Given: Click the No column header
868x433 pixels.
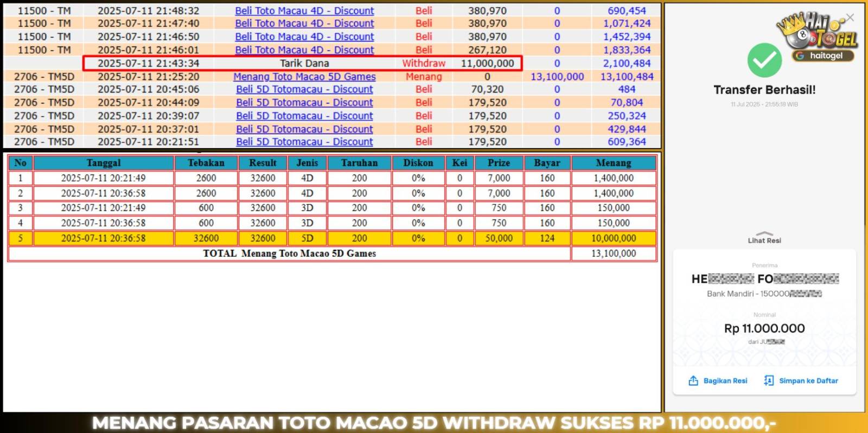Looking at the screenshot, I should click(x=21, y=163).
